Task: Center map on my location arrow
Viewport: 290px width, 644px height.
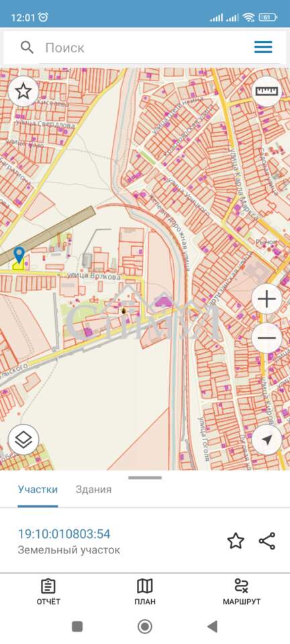Action: pos(267,440)
